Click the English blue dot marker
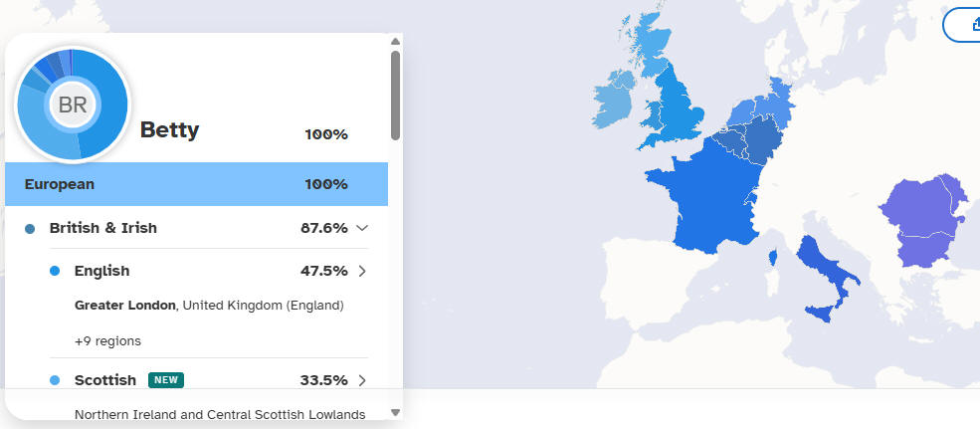Screen dimensions: 980x429 tap(55, 271)
